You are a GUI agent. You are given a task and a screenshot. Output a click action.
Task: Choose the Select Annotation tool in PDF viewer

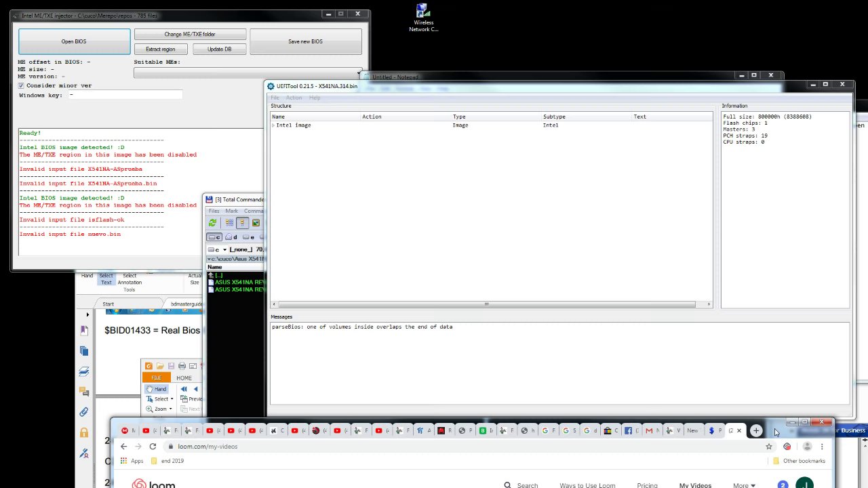click(130, 279)
